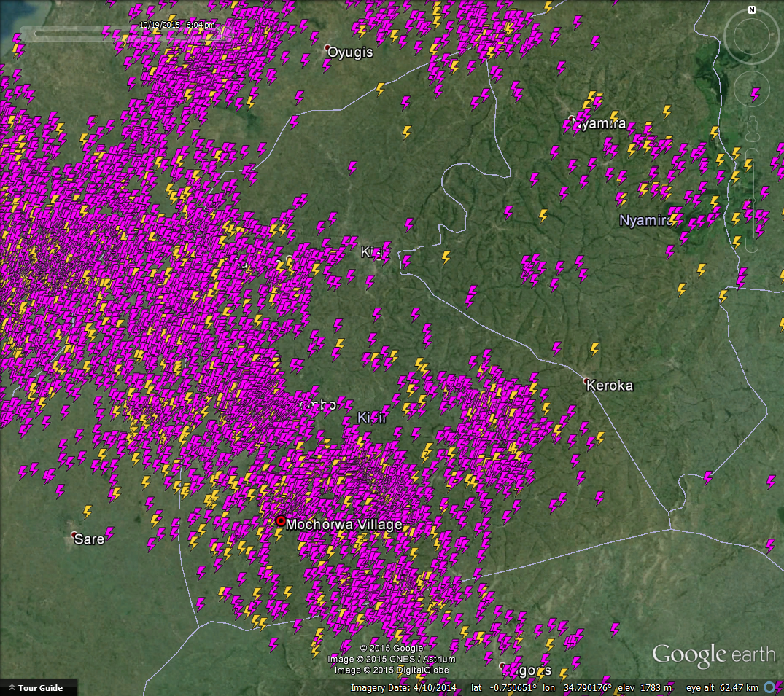Expand the Tour Guide panel
The height and width of the screenshot is (696, 784).
(x=36, y=687)
